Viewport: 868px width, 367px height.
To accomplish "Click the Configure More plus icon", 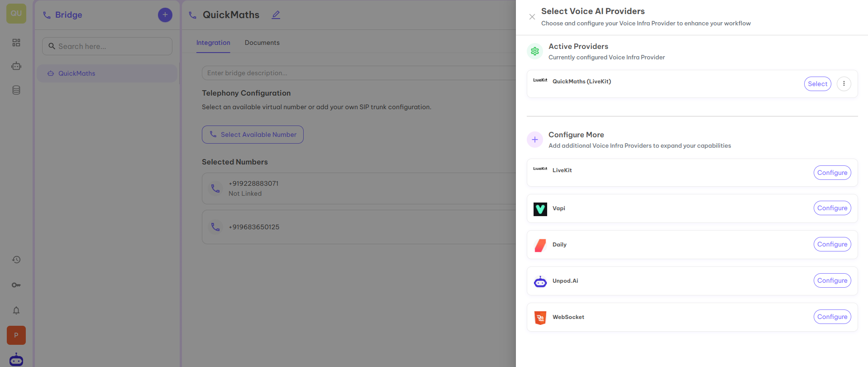I will pos(535,140).
